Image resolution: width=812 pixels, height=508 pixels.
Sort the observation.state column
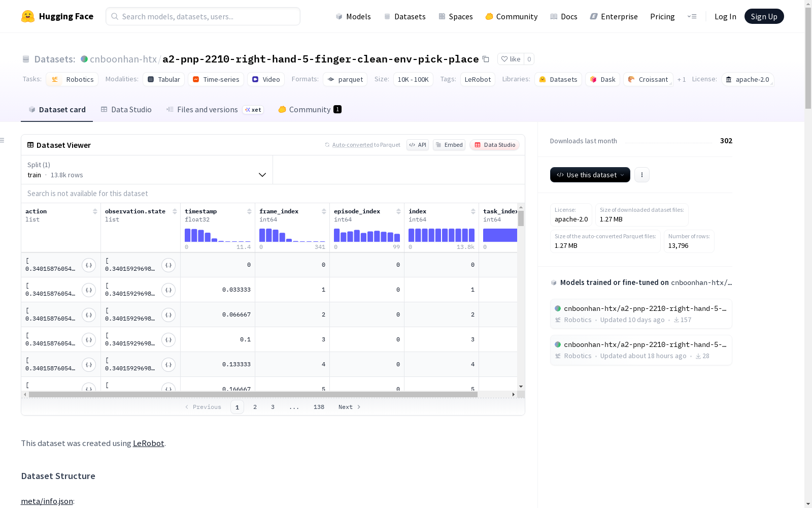point(175,211)
